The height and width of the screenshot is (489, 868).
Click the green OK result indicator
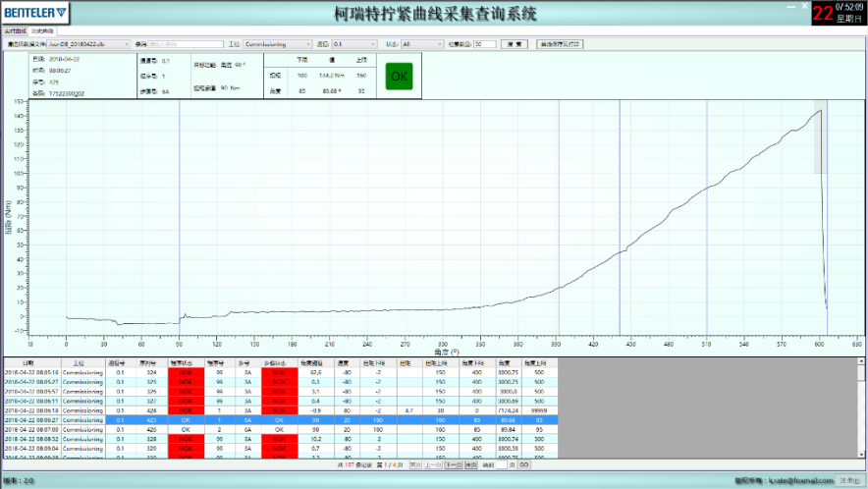pyautogui.click(x=399, y=77)
